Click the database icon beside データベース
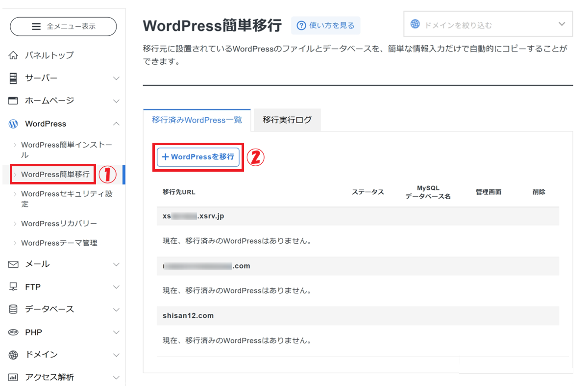Image resolution: width=588 pixels, height=386 pixels. pyautogui.click(x=14, y=309)
